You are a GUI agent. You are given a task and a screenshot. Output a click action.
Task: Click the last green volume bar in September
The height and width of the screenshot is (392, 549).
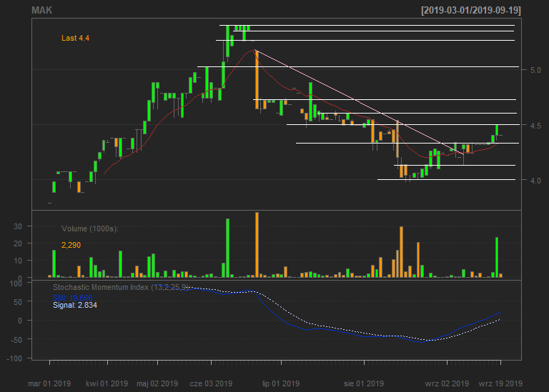pyautogui.click(x=497, y=257)
